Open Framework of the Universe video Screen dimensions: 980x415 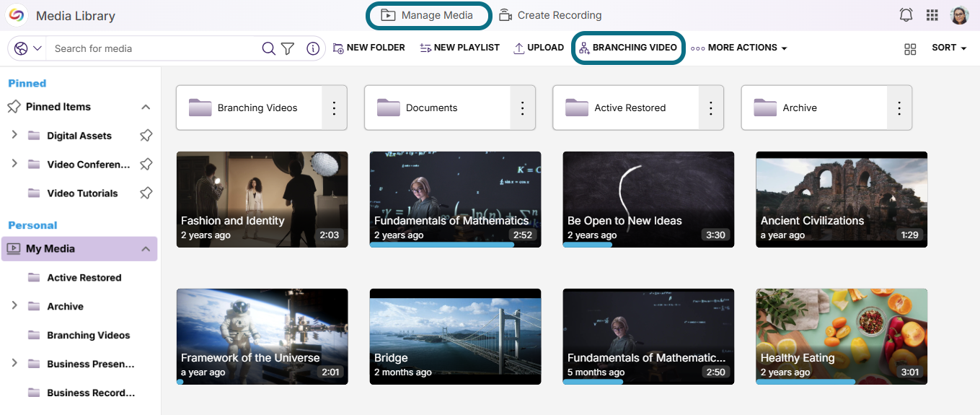262,336
